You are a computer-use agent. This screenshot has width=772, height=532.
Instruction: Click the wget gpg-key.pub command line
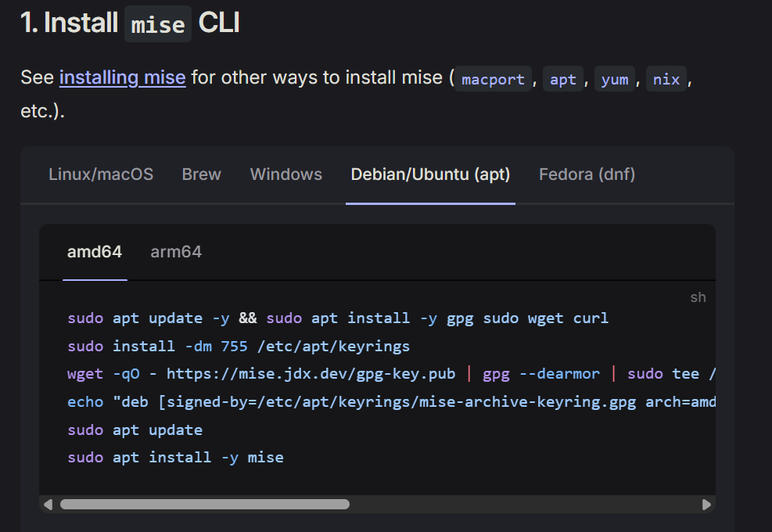(x=391, y=374)
